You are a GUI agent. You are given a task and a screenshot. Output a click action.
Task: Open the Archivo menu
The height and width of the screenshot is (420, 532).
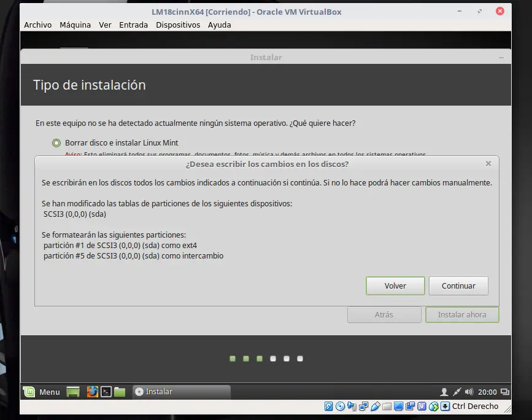(37, 25)
